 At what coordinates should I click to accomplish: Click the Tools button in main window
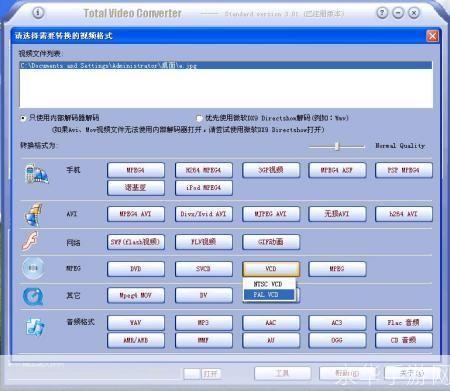[x=283, y=373]
